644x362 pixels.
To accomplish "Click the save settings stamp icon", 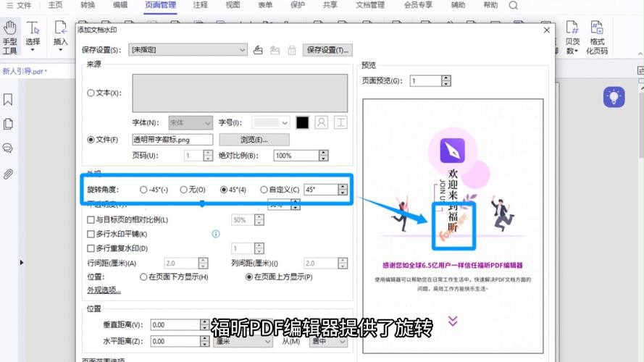I will coord(258,50).
